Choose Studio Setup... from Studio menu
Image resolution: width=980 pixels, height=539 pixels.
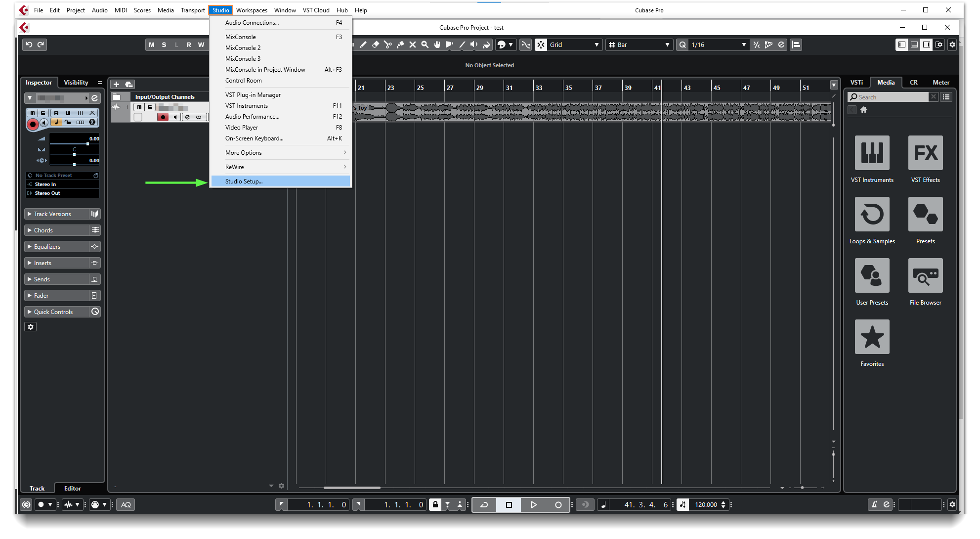click(281, 181)
